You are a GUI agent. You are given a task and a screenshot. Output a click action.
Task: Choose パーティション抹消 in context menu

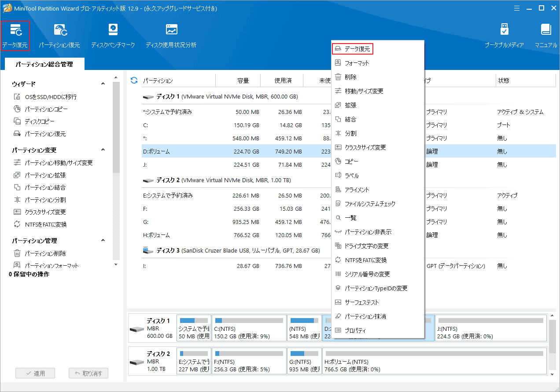[x=378, y=316]
